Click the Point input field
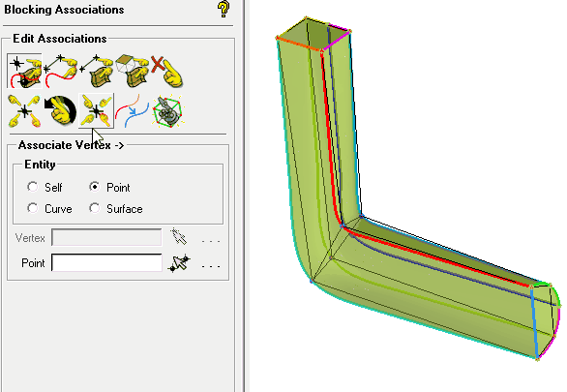Viewport: 567px width, 392px height. pyautogui.click(x=106, y=263)
